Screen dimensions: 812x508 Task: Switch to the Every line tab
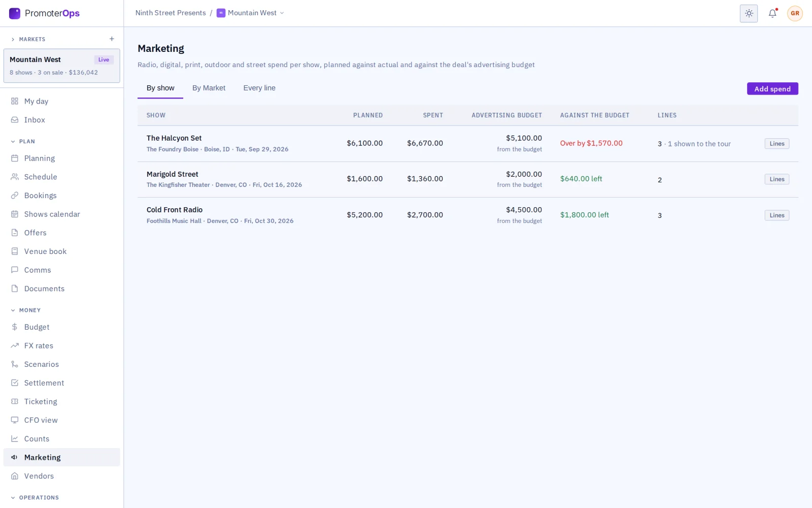tap(259, 88)
